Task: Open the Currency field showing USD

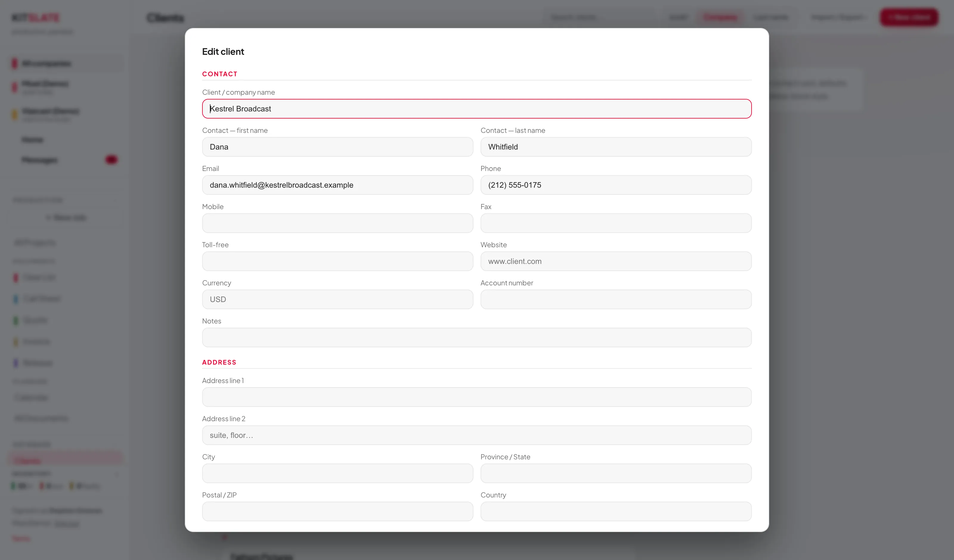Action: [x=337, y=299]
